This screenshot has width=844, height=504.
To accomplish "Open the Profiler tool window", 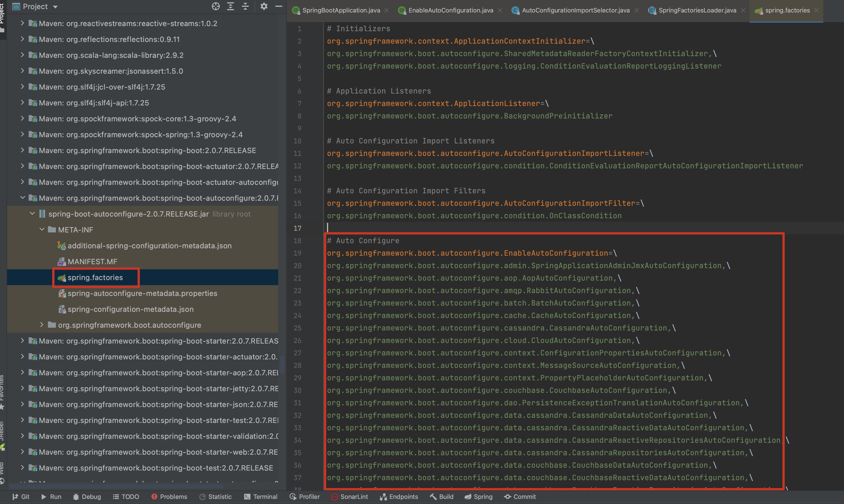I will (x=304, y=497).
